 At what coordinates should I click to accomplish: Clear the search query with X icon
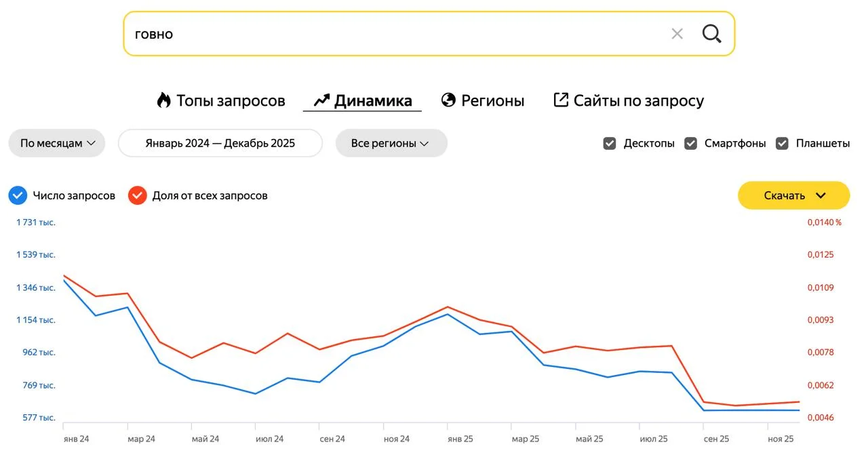(x=677, y=33)
